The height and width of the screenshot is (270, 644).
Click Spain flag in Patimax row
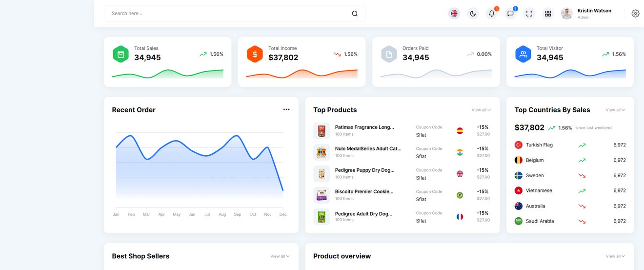click(x=460, y=131)
